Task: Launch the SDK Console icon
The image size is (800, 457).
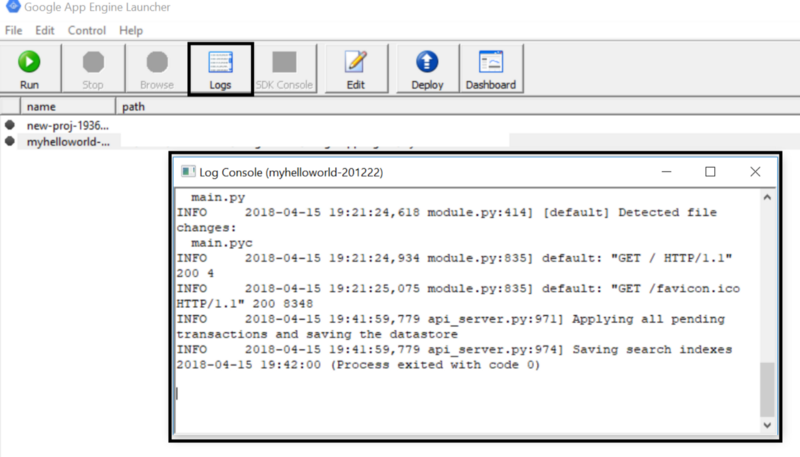Action: [x=284, y=62]
